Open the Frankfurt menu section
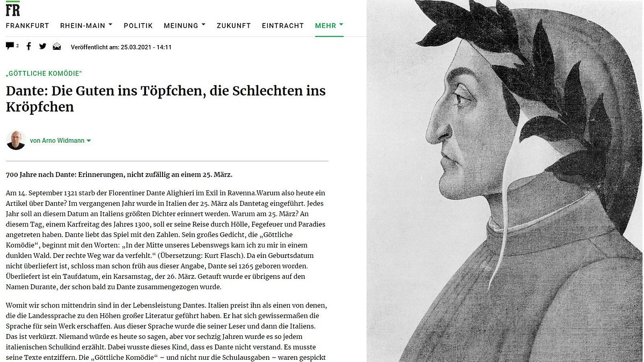This screenshot has height=362, width=644. (27, 26)
